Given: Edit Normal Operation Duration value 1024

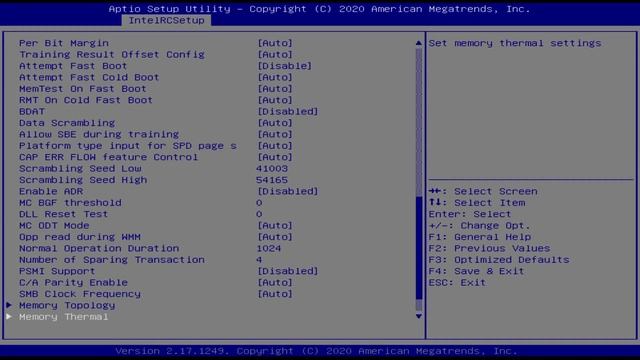Looking at the screenshot, I should [x=269, y=249].
